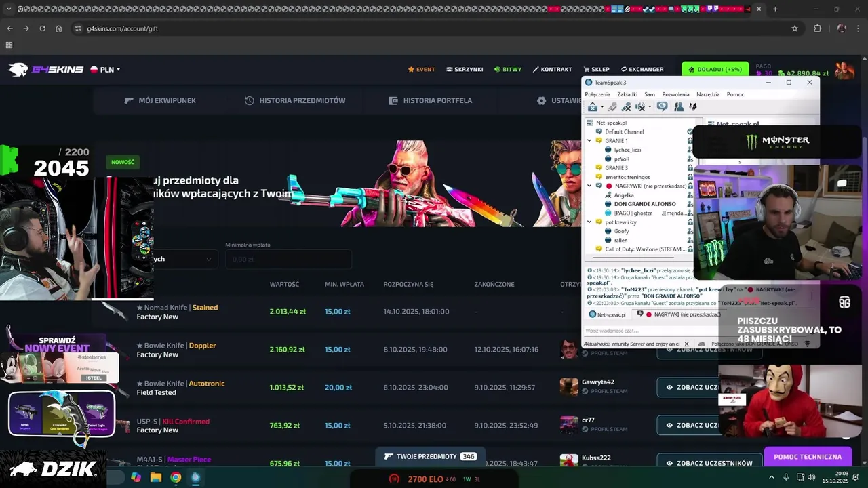This screenshot has height=488, width=868.
Task: Open TeamSpeak Pomoc menu
Action: (x=735, y=94)
